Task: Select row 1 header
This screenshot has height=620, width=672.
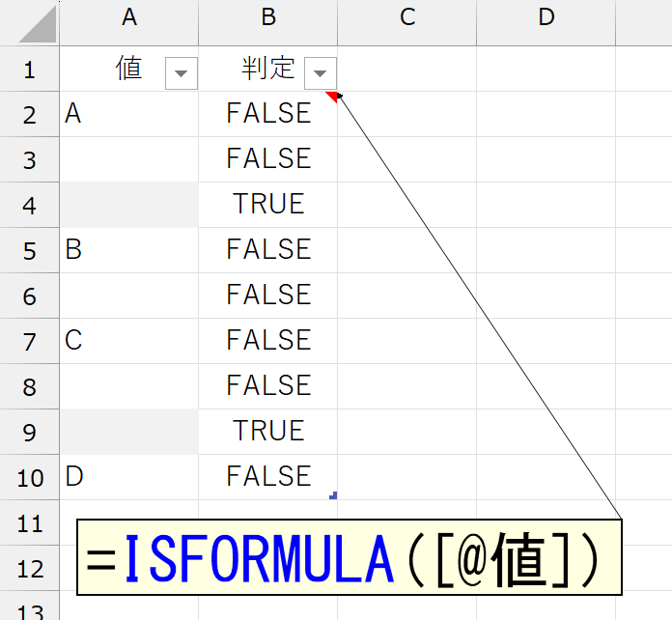Action: pos(29,69)
